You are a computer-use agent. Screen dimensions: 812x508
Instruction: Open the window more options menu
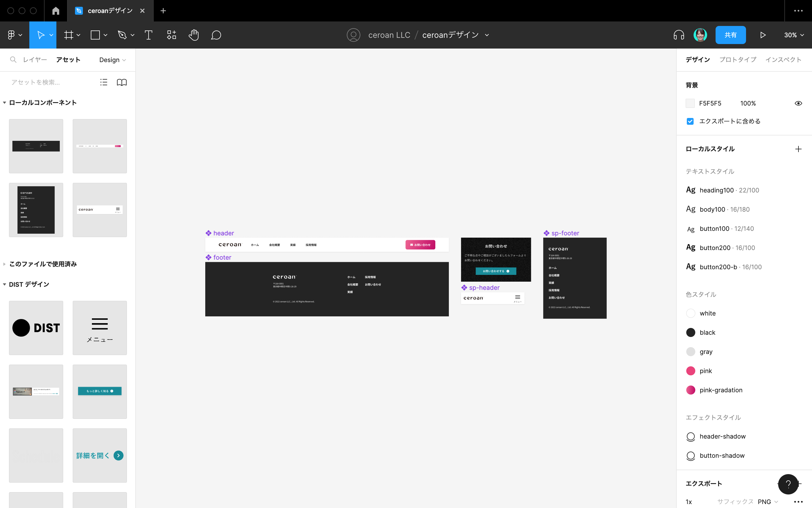click(798, 11)
